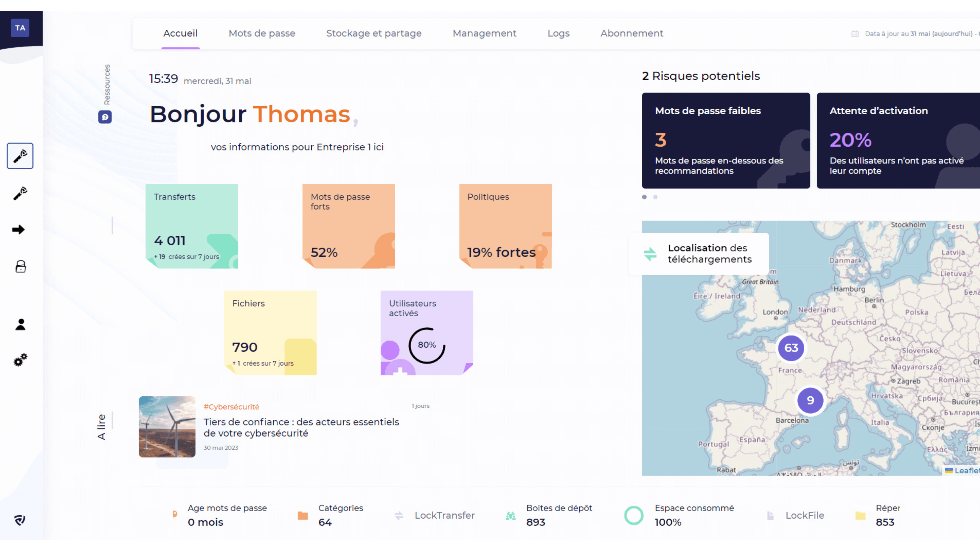Open the Mots de passe faibles card
980x551 pixels.
point(726,140)
